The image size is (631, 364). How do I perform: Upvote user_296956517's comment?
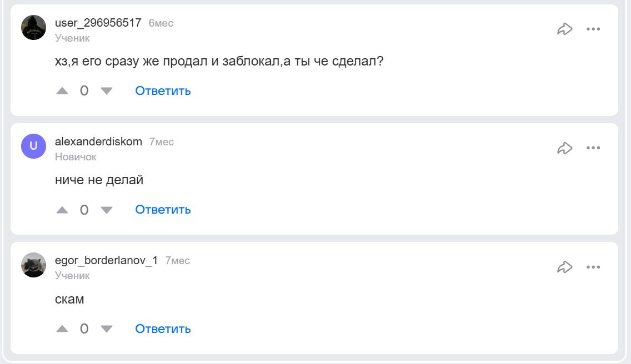click(x=62, y=91)
